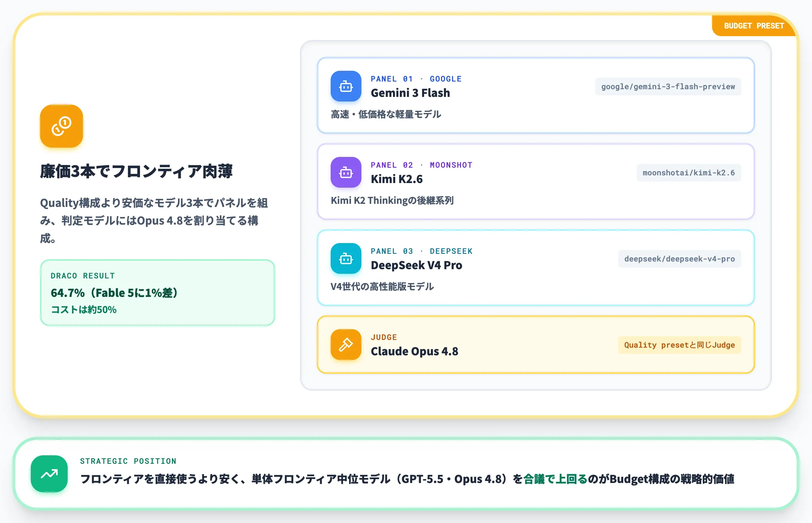The height and width of the screenshot is (523, 812).
Task: Click the '高速・低価格な軽量モデル' description
Action: (x=386, y=114)
